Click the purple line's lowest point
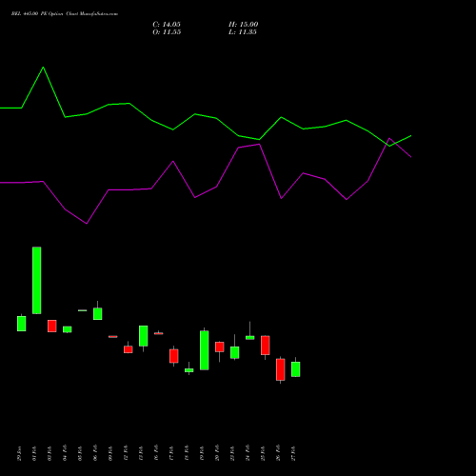Viewport: 476px width, 476px height. click(87, 224)
